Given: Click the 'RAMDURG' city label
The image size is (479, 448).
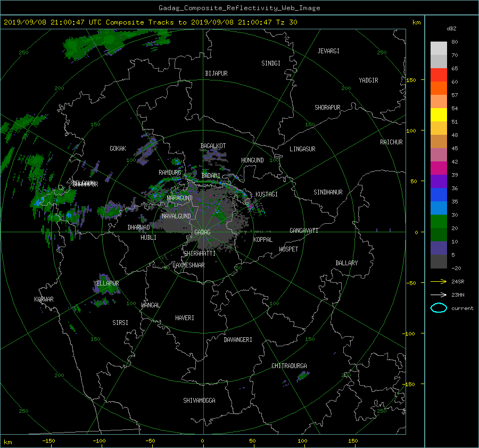Looking at the screenshot, I should pyautogui.click(x=170, y=173).
